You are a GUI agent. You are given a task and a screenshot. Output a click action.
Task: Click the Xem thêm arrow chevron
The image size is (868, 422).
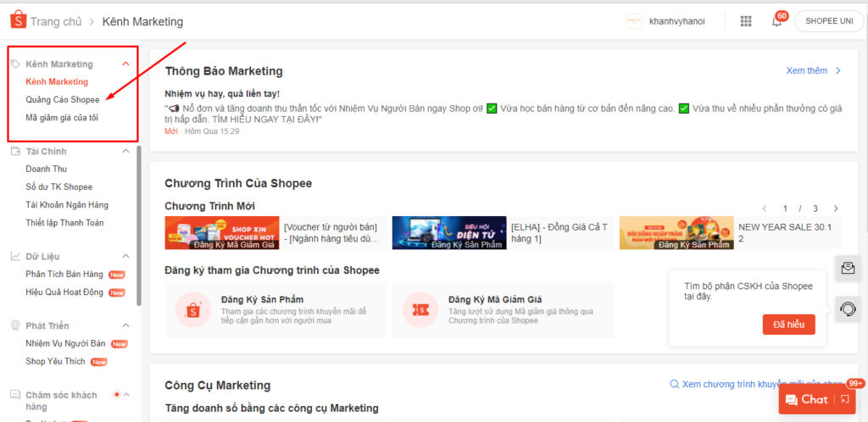838,71
